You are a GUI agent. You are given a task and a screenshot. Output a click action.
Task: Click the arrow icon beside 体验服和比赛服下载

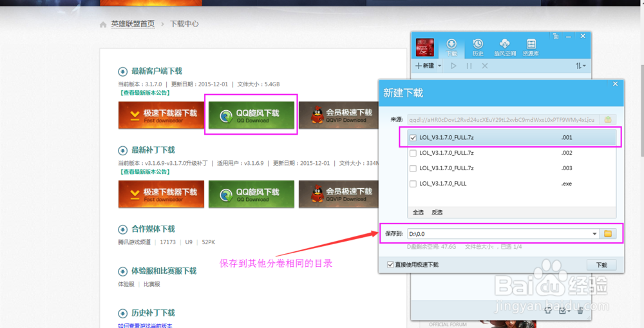coord(122,271)
